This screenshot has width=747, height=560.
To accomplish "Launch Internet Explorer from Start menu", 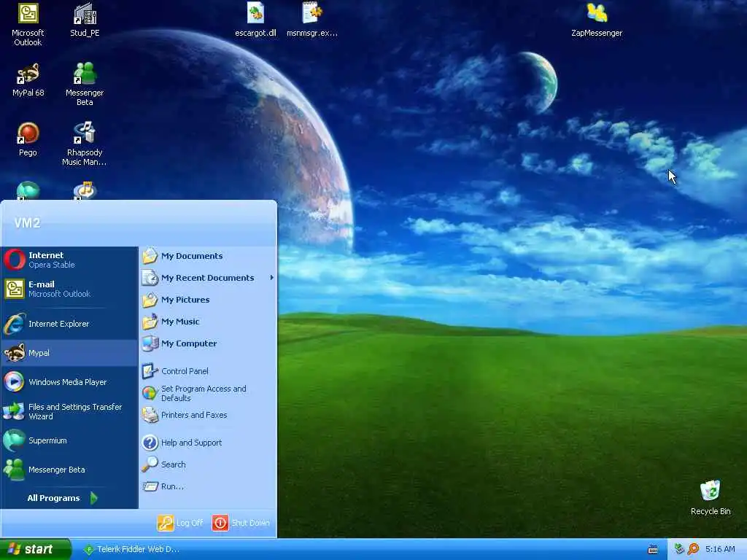I will pos(69,324).
